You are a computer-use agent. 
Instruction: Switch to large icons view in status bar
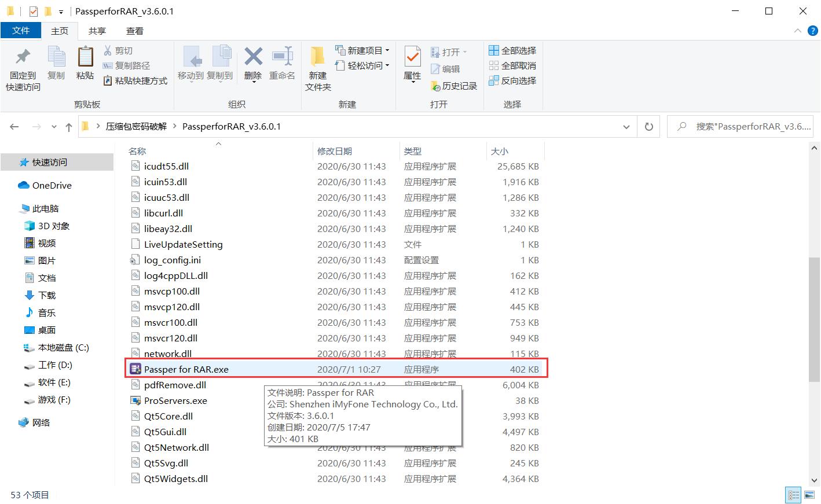(809, 495)
